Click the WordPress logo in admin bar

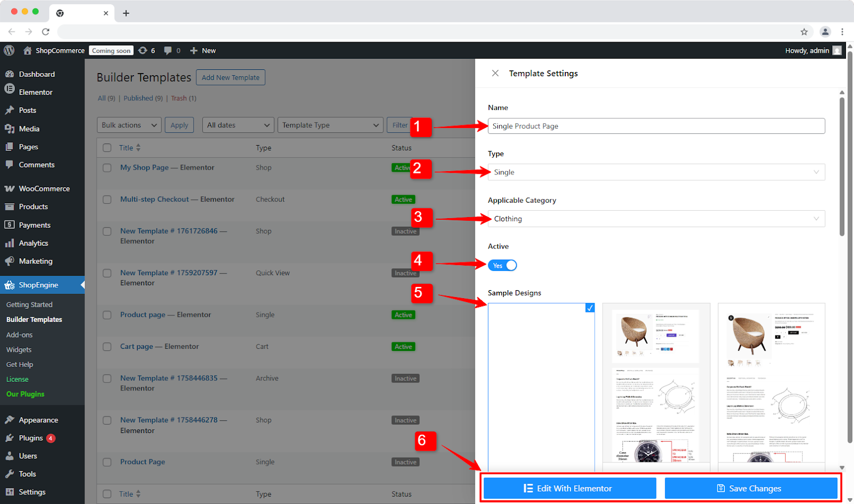9,51
